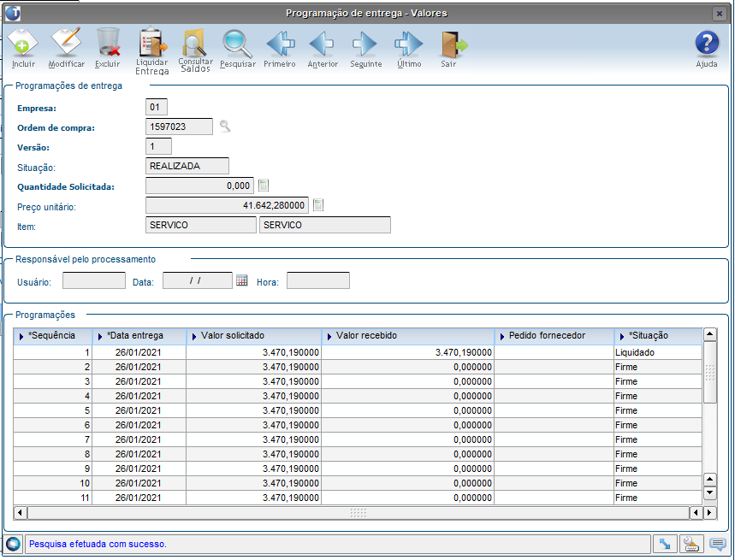Click the chat bubble icon in the status bar
735x560 pixels.
[x=718, y=544]
